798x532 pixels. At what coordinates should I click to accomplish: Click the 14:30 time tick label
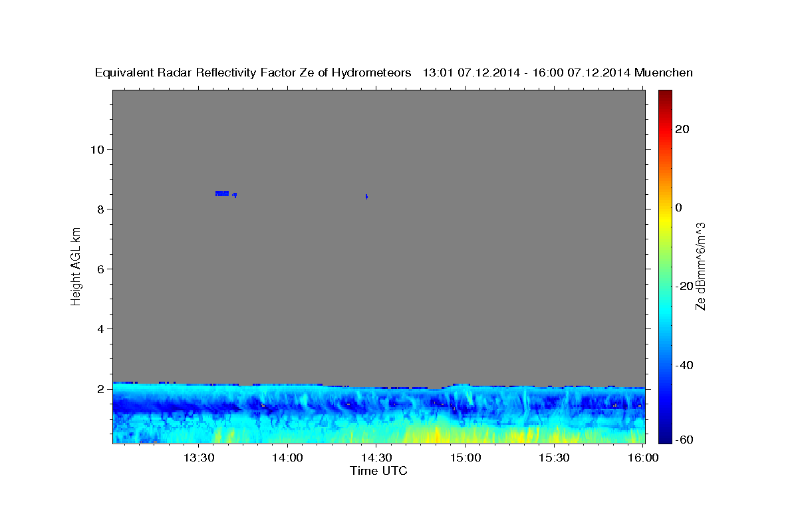pyautogui.click(x=376, y=458)
